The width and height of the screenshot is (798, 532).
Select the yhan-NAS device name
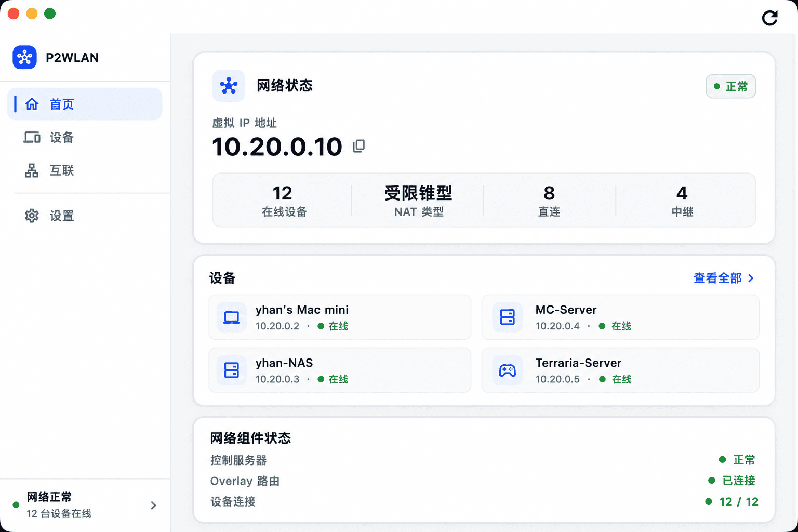coord(284,363)
